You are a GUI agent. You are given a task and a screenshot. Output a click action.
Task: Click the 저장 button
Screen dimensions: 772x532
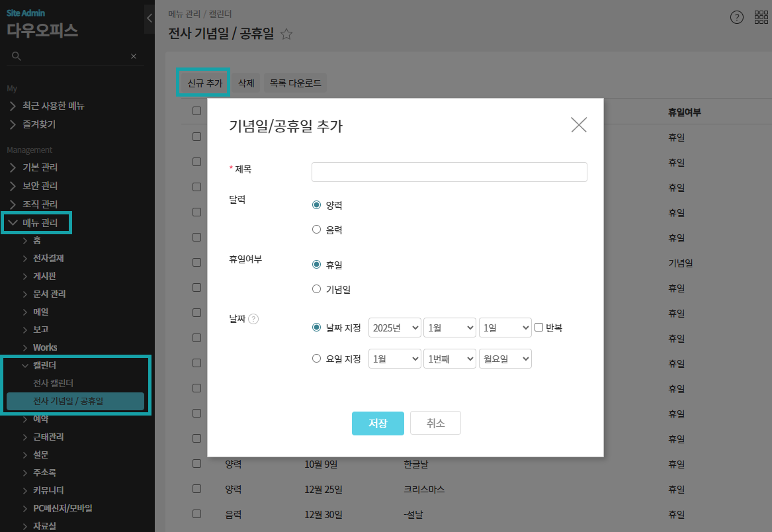[x=378, y=423]
